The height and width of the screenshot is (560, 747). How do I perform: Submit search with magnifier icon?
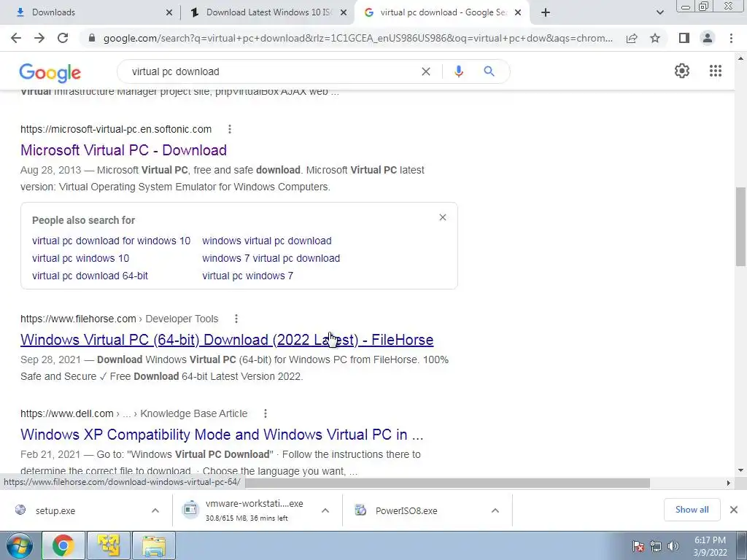pos(489,71)
